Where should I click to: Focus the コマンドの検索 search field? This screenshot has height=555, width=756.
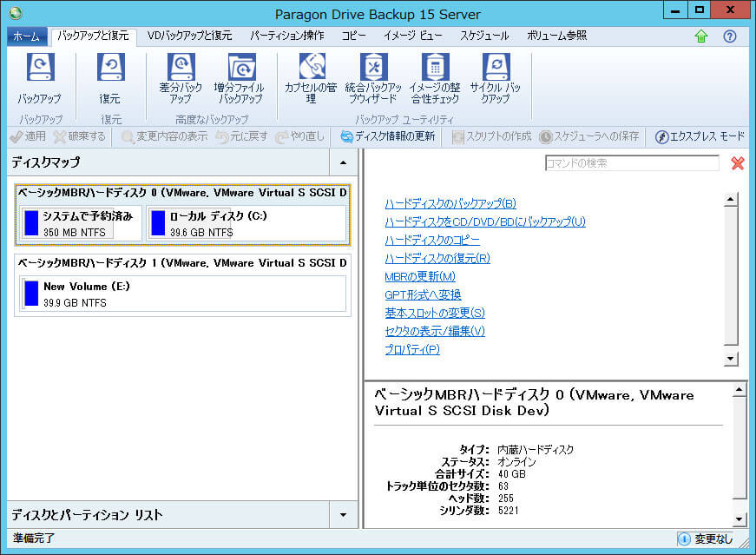point(632,163)
